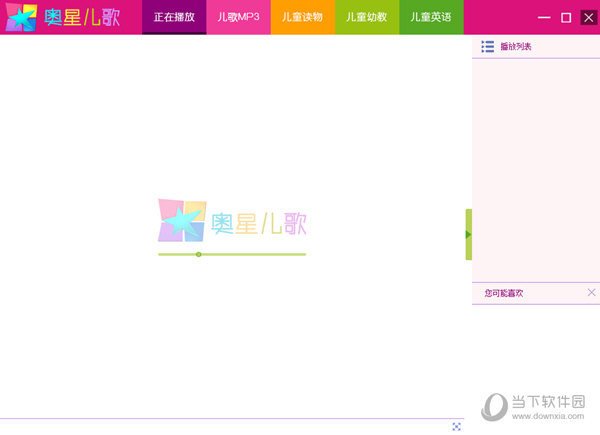Click the 奥星儿歌 star logo in header

pos(21,17)
